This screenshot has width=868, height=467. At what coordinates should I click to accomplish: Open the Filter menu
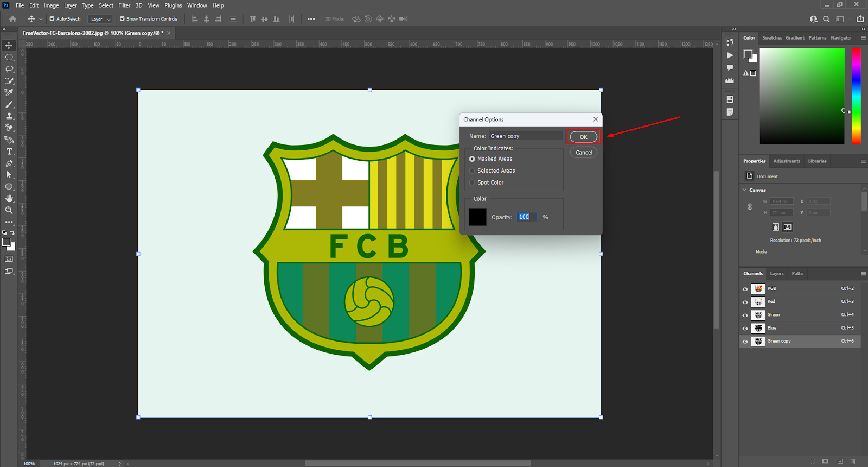124,5
